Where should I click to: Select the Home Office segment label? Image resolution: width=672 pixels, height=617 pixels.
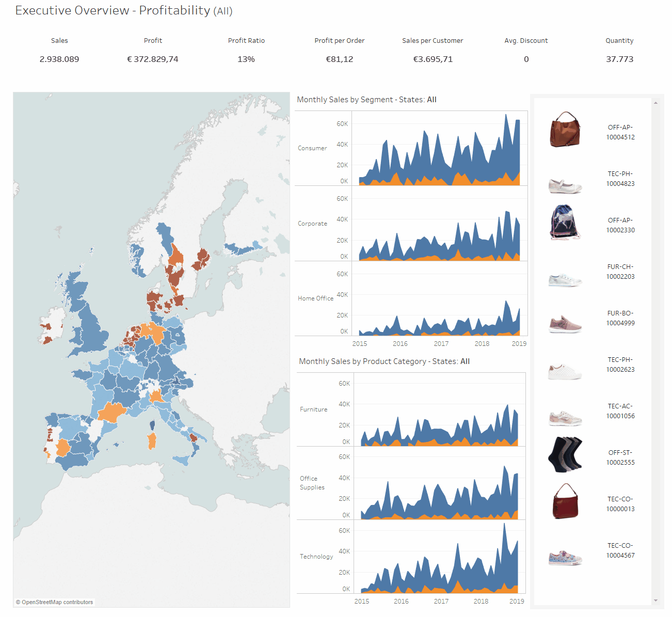(x=315, y=298)
